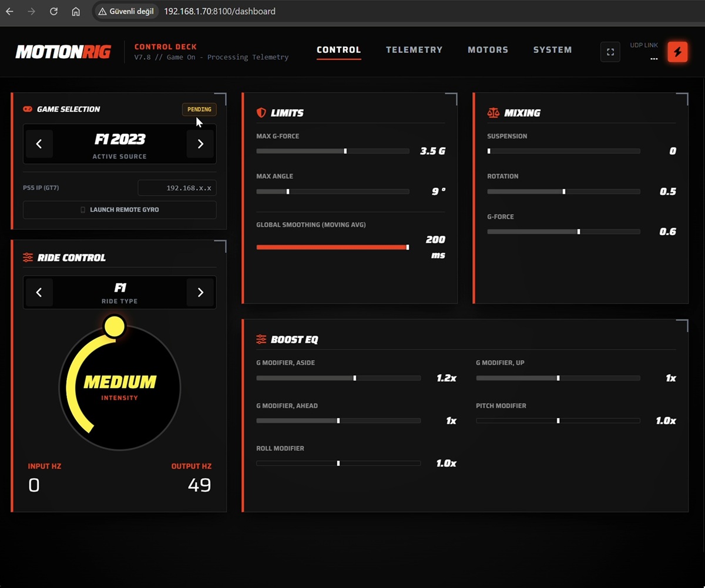Click the PS5 IP address input field

tap(176, 187)
